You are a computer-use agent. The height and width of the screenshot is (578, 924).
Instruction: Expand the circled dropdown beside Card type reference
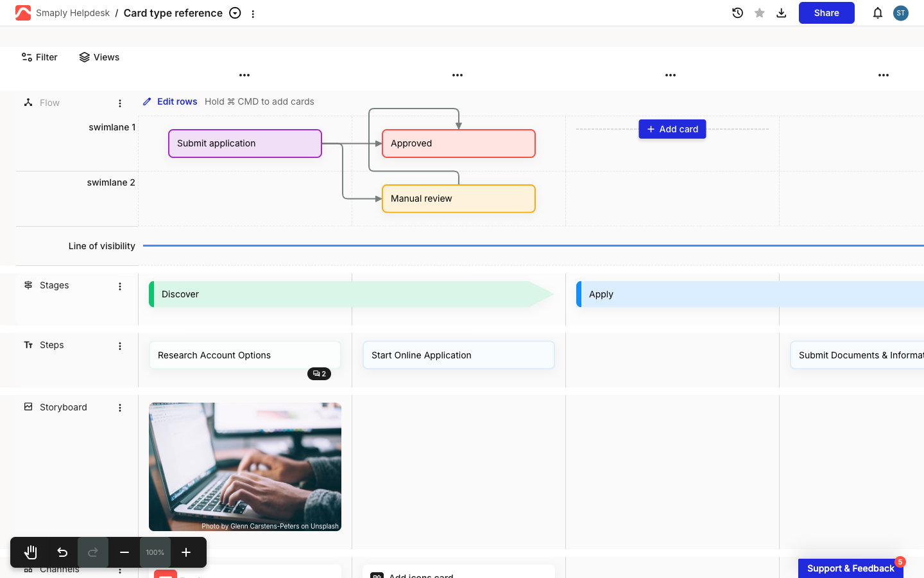coord(235,13)
